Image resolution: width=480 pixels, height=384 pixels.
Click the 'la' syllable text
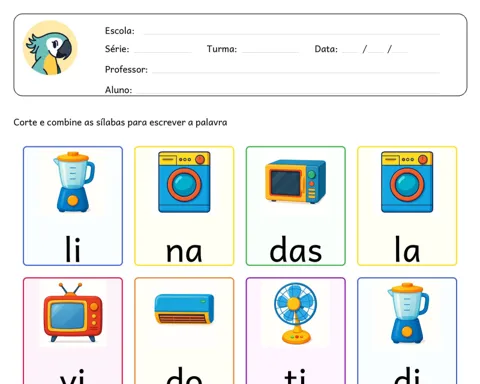coord(407,249)
